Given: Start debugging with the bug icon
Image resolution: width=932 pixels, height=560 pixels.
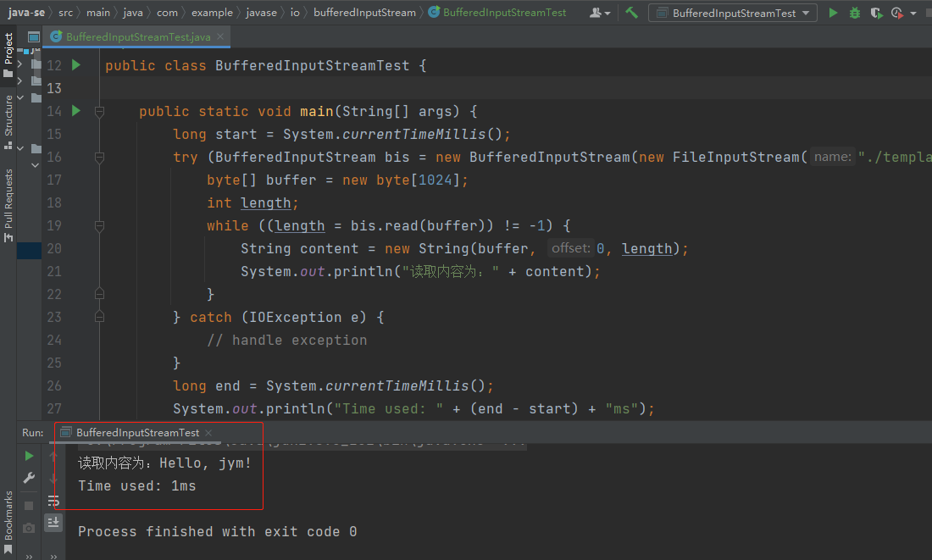Looking at the screenshot, I should (x=855, y=13).
